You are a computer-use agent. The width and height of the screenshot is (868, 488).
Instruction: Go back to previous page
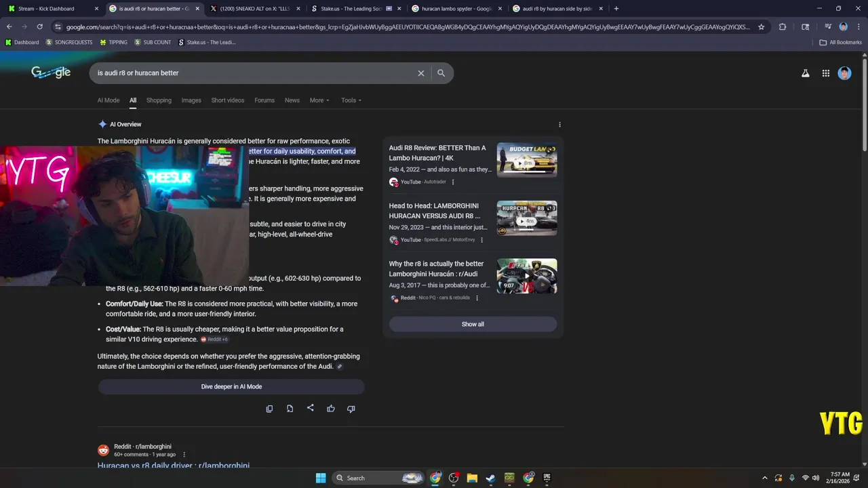pos(9,27)
